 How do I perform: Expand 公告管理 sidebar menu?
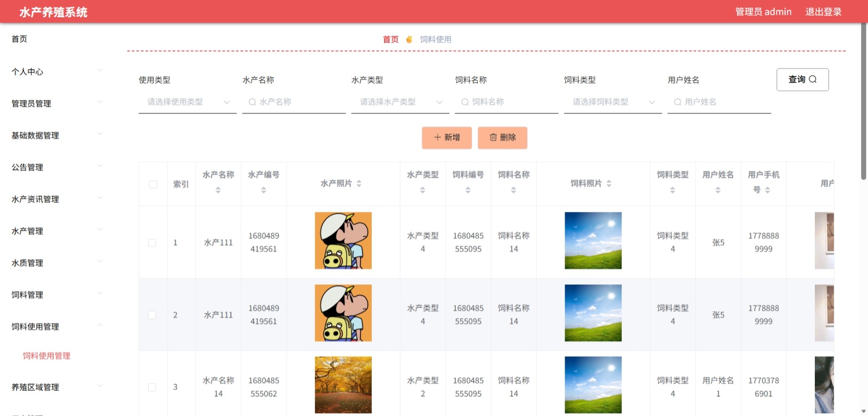click(57, 167)
